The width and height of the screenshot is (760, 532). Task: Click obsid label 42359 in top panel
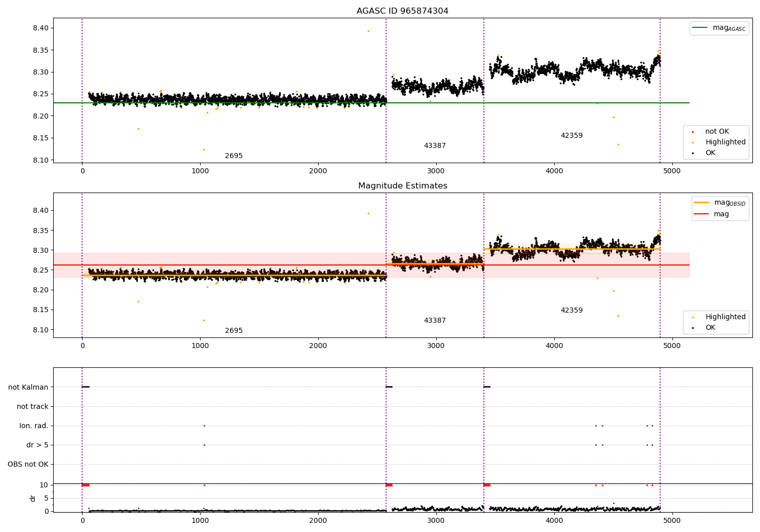pos(572,136)
